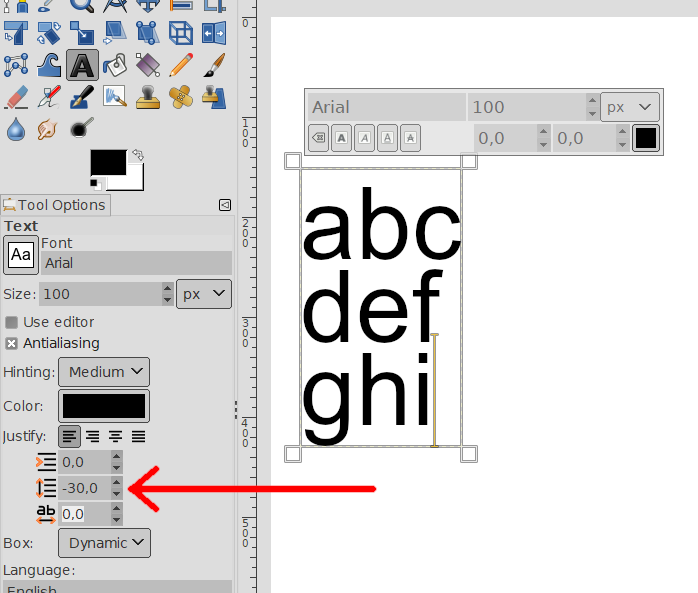The height and width of the screenshot is (593, 698).
Task: Open the Aa font picker button
Action: point(21,255)
